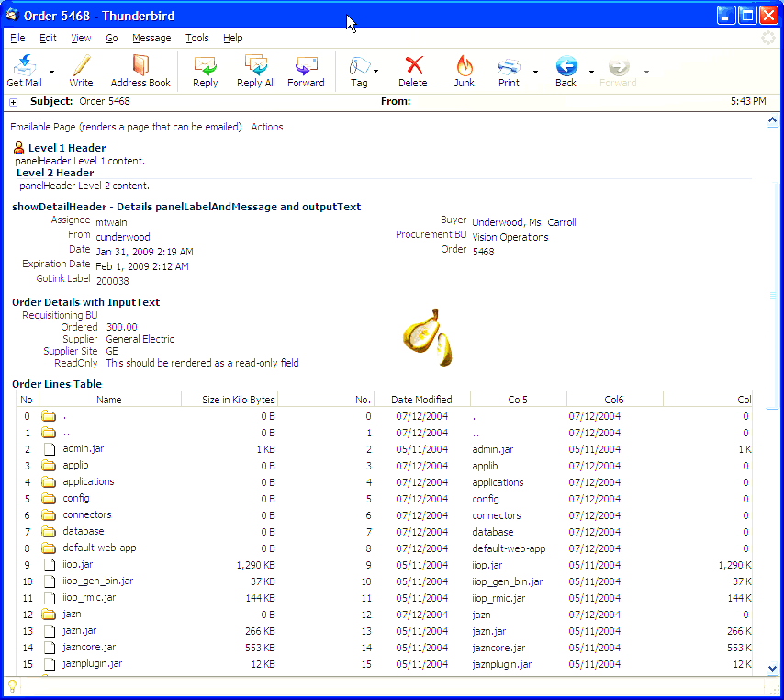784x700 pixels.
Task: Click the Actions link
Action: [x=266, y=127]
